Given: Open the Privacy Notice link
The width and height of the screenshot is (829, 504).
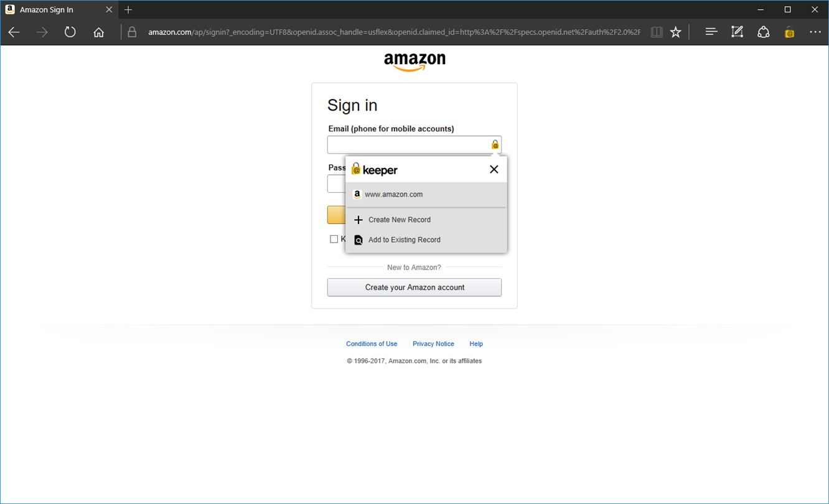Looking at the screenshot, I should (433, 343).
